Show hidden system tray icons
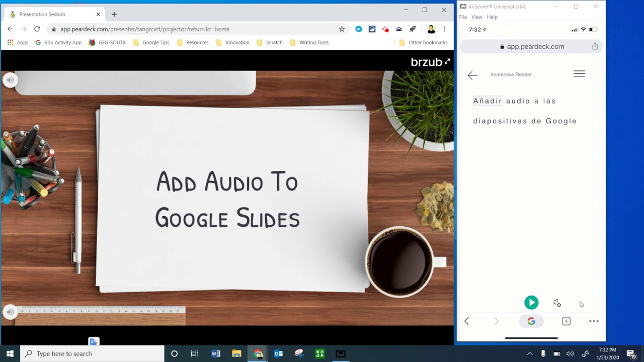Image resolution: width=644 pixels, height=362 pixels. (529, 354)
